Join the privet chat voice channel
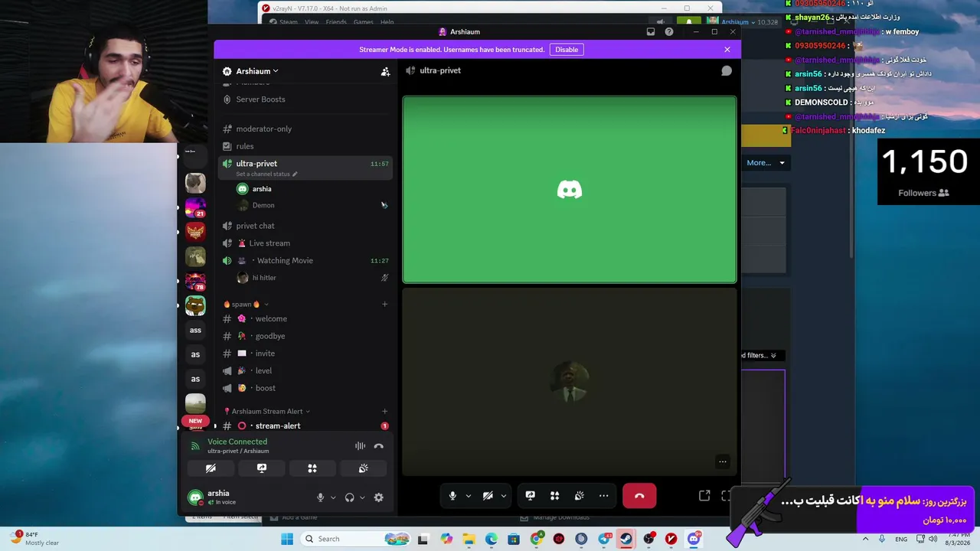Image resolution: width=980 pixels, height=551 pixels. pyautogui.click(x=305, y=226)
